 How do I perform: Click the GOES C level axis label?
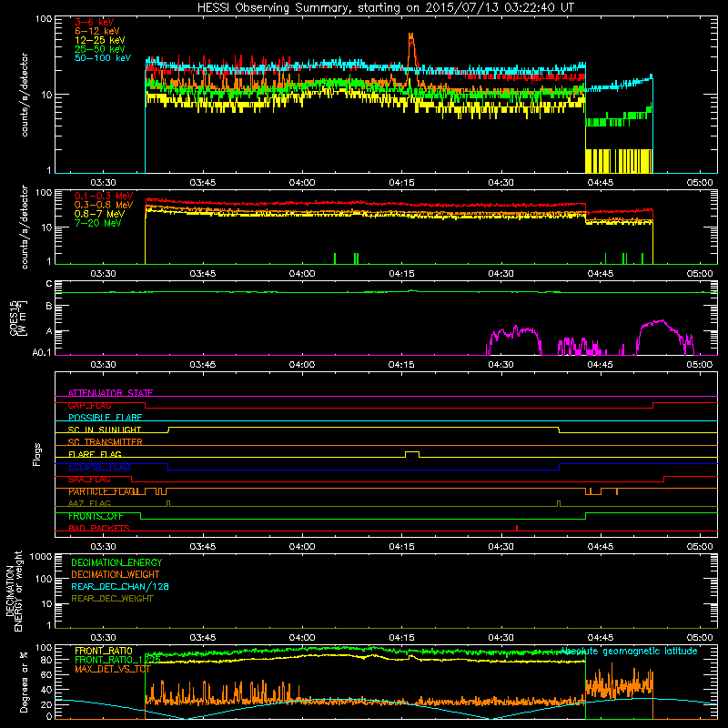[49, 284]
